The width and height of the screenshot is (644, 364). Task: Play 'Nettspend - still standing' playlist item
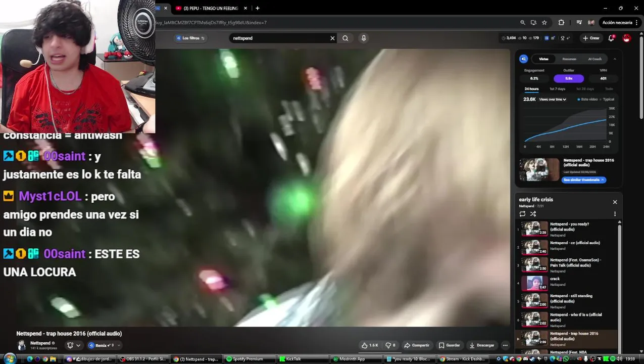567,301
